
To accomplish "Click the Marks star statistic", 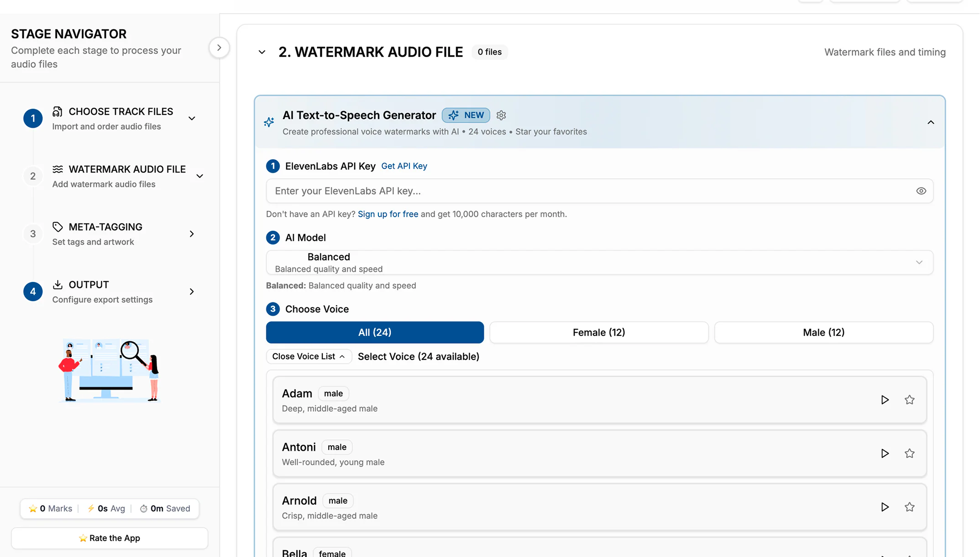I will pos(50,509).
